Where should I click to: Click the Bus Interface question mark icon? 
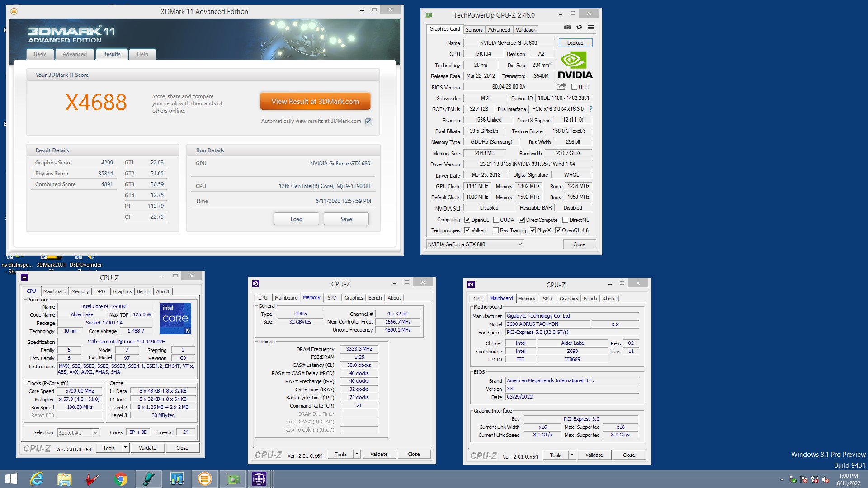click(590, 109)
